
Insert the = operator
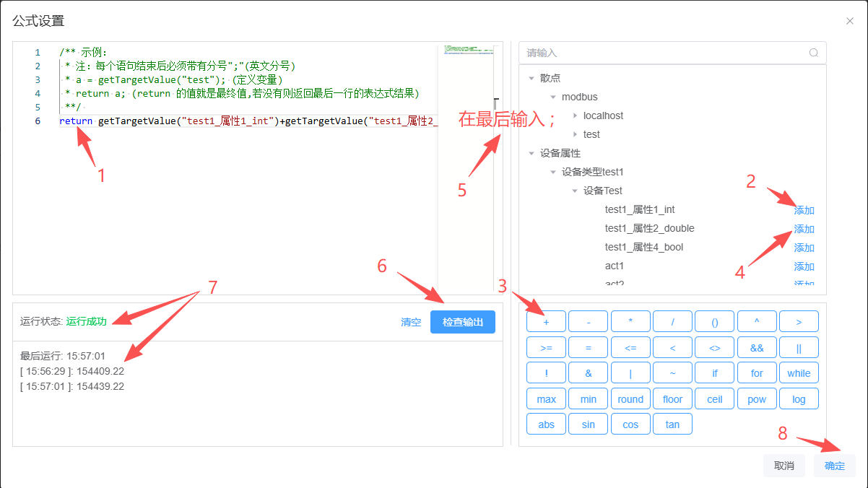pos(588,347)
